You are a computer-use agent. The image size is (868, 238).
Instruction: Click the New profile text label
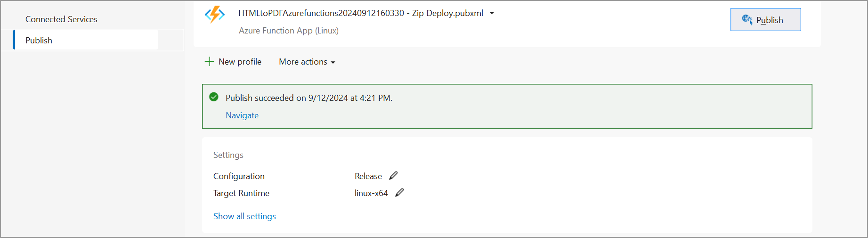240,62
